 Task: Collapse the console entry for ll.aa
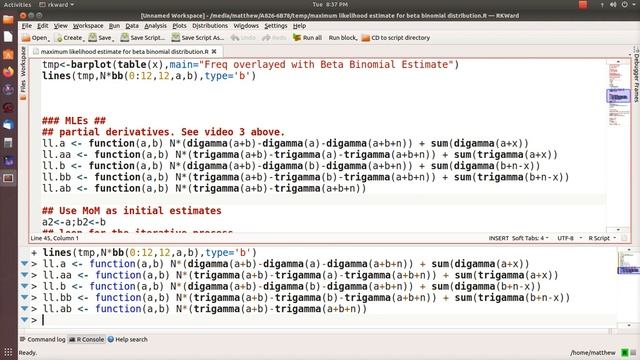pyautogui.click(x=24, y=275)
